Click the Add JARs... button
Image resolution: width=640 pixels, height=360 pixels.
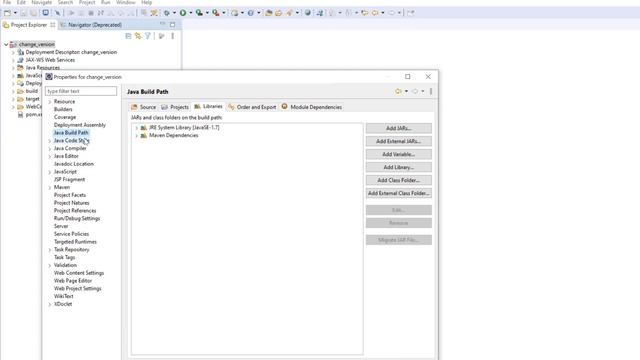(399, 128)
